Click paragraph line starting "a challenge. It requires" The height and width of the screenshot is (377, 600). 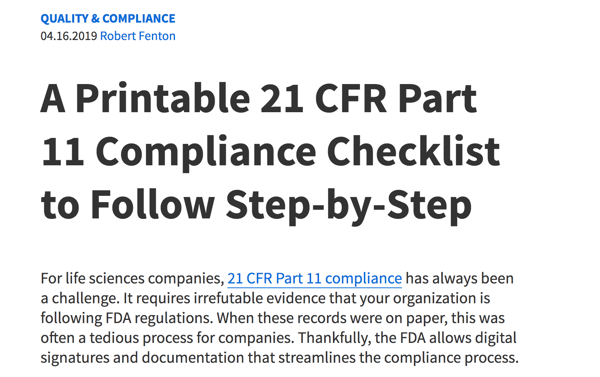click(265, 298)
